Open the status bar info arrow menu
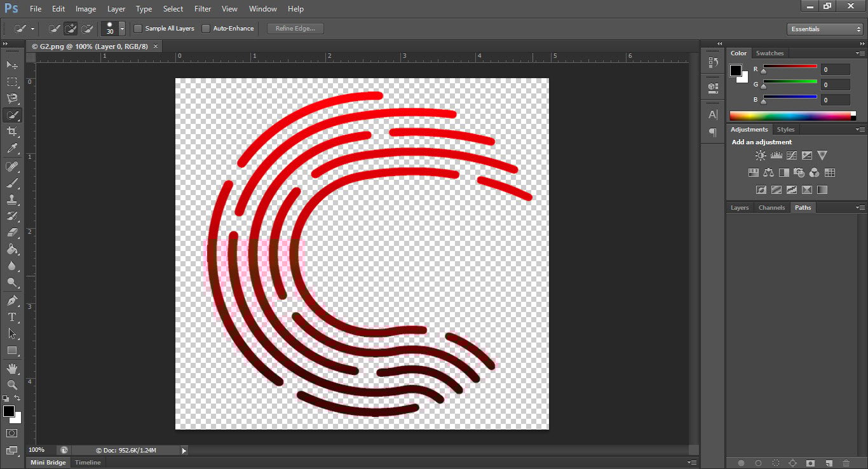The width and height of the screenshot is (868, 469). (x=184, y=451)
